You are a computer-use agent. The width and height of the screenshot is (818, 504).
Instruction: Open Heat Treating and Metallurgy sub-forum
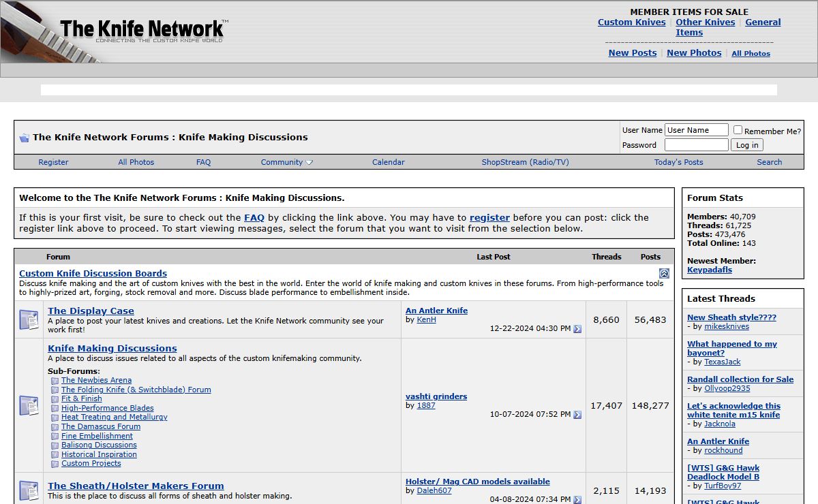point(115,418)
